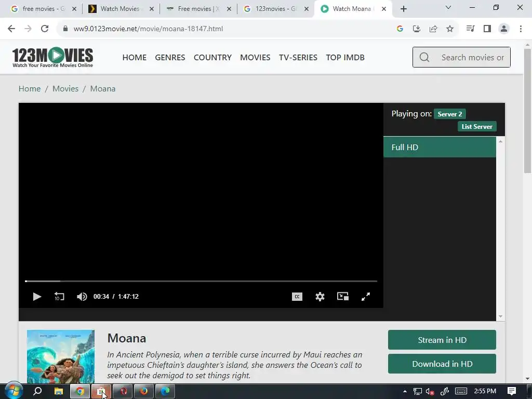This screenshot has width=532, height=399.
Task: Rewind the video 10 seconds
Action: click(59, 297)
